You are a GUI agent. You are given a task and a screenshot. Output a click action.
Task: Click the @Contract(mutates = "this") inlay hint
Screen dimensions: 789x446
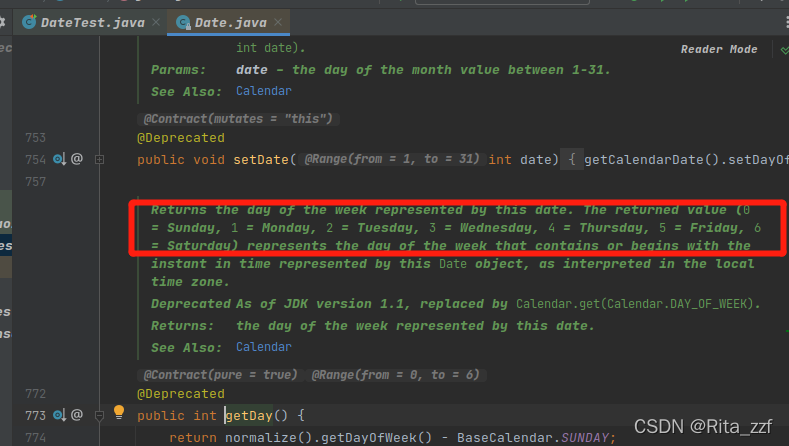click(x=238, y=119)
